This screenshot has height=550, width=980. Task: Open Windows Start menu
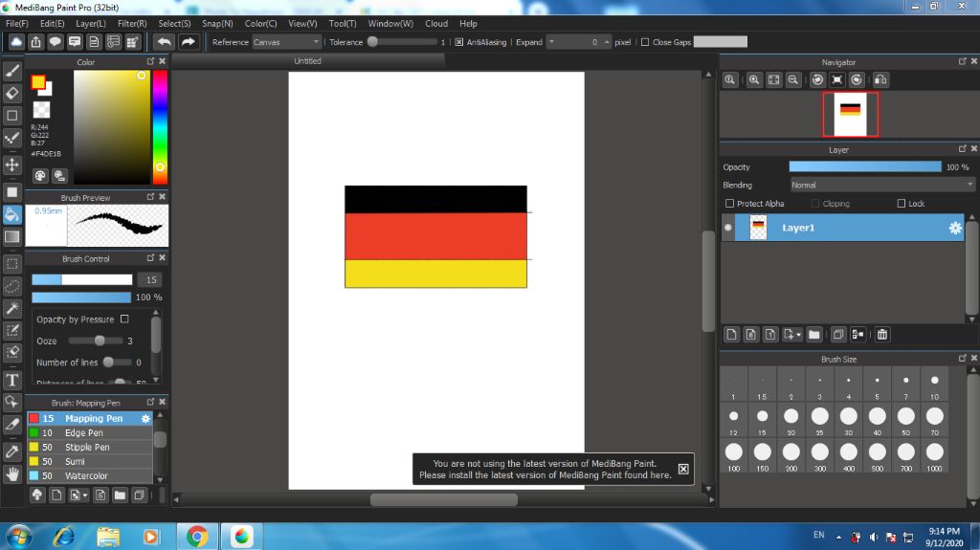pyautogui.click(x=19, y=537)
